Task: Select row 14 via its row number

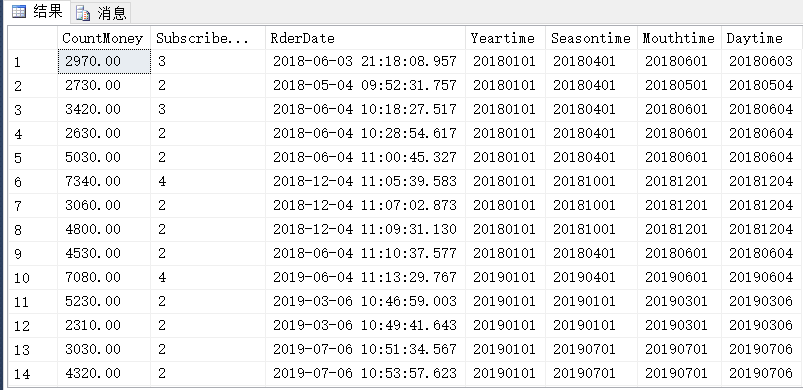Action: [x=33, y=374]
